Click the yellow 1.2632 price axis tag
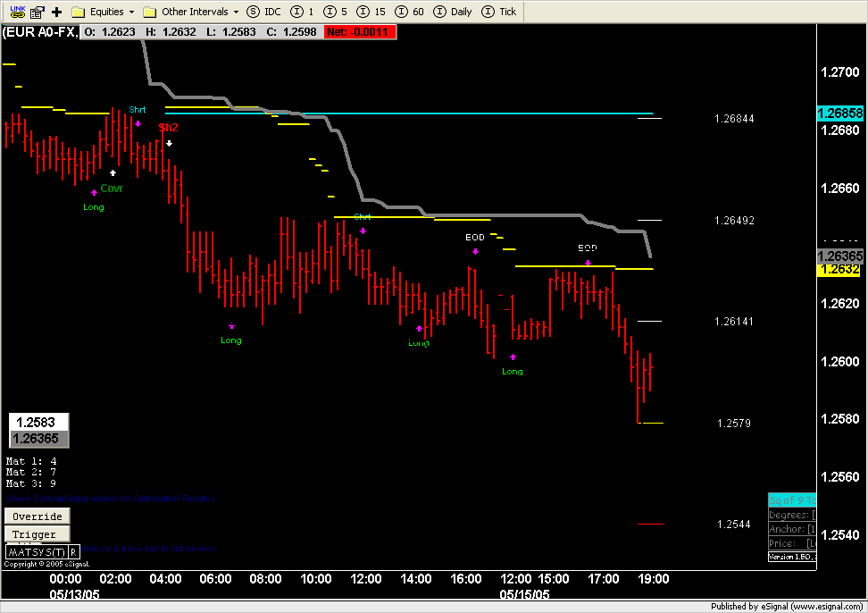 pyautogui.click(x=840, y=270)
